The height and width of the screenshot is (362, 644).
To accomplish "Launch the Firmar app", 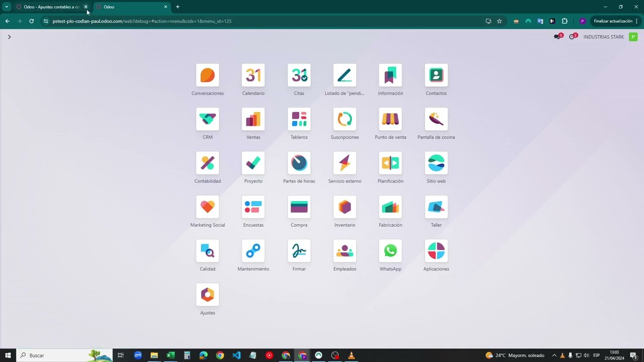I will click(x=299, y=251).
